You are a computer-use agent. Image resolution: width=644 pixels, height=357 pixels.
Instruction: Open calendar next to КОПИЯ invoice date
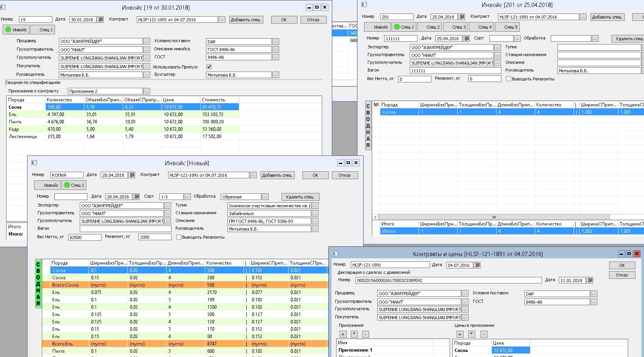(x=132, y=175)
